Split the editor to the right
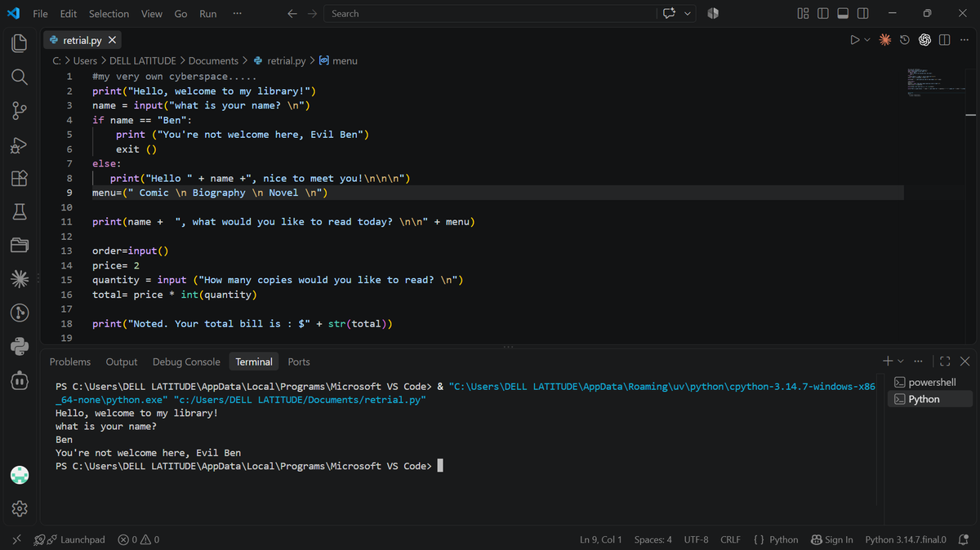The image size is (980, 550). (945, 40)
